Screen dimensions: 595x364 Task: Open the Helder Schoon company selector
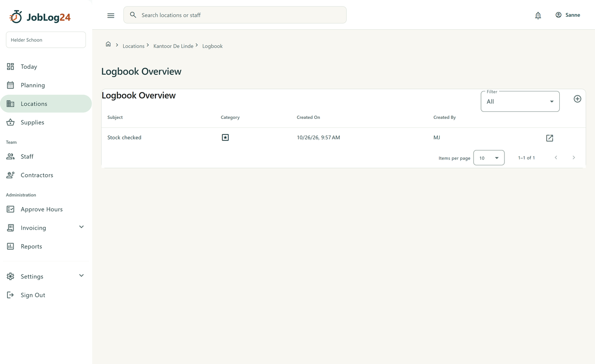46,40
